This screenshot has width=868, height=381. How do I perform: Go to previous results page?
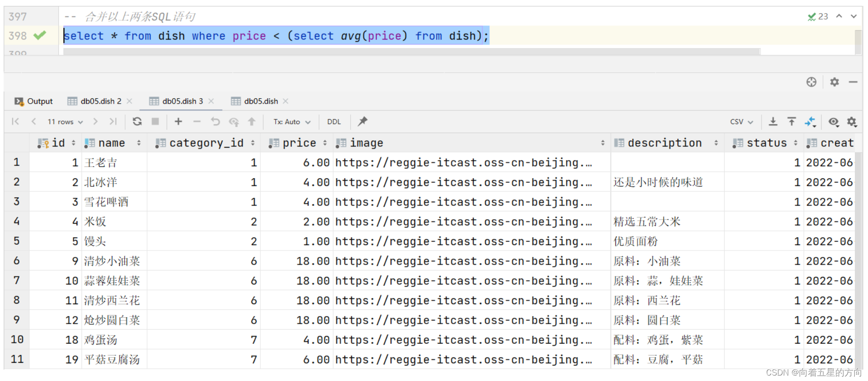coord(34,121)
